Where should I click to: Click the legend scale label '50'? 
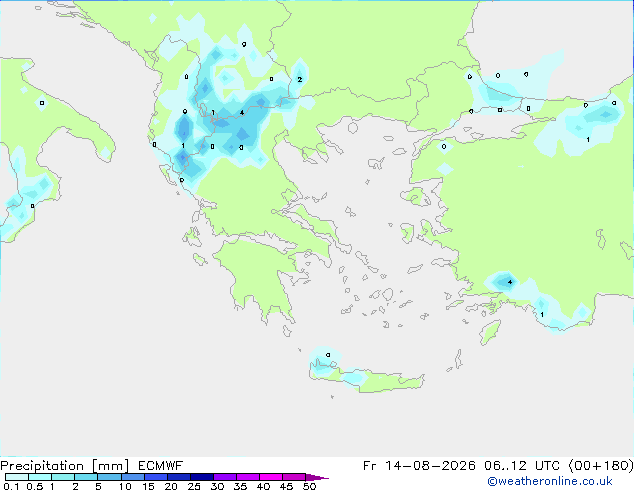pos(310,486)
